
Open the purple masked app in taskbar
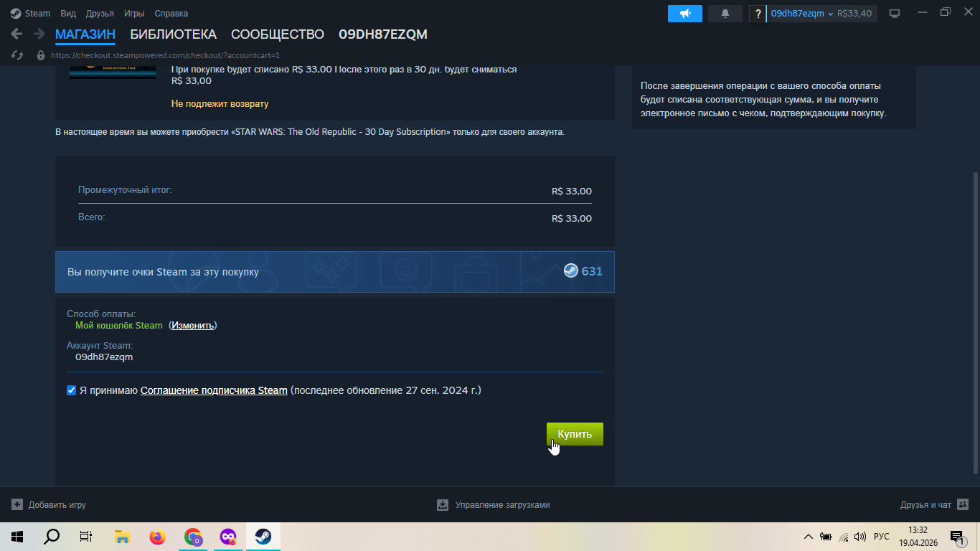(x=228, y=536)
